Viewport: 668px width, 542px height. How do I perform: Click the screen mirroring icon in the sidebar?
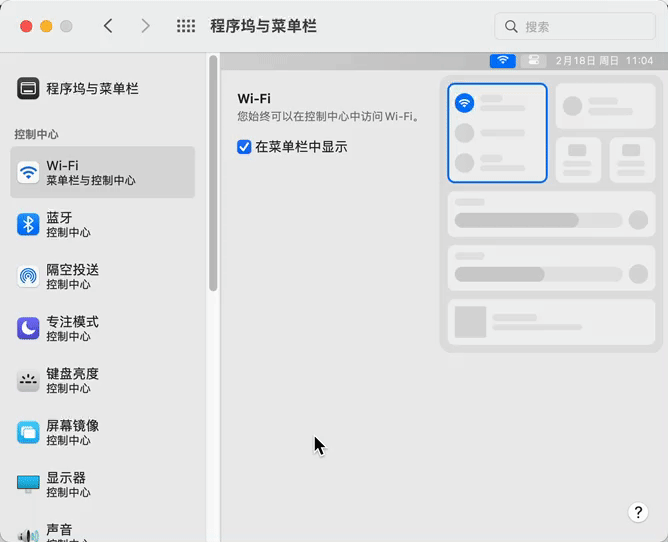28,432
